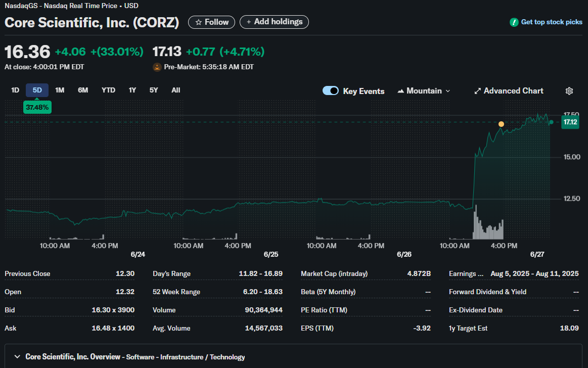Image resolution: width=588 pixels, height=368 pixels.
Task: Toggle the Key Events switch
Action: 330,90
